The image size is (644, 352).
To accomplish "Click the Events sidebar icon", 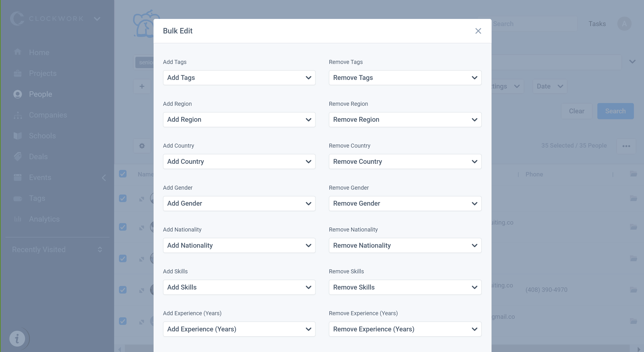I will pyautogui.click(x=17, y=177).
